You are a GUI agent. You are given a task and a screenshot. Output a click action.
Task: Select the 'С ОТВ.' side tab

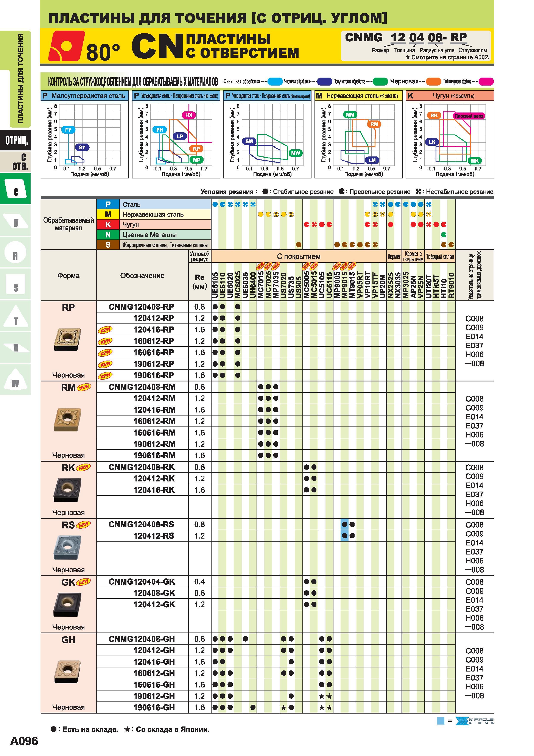(16, 162)
